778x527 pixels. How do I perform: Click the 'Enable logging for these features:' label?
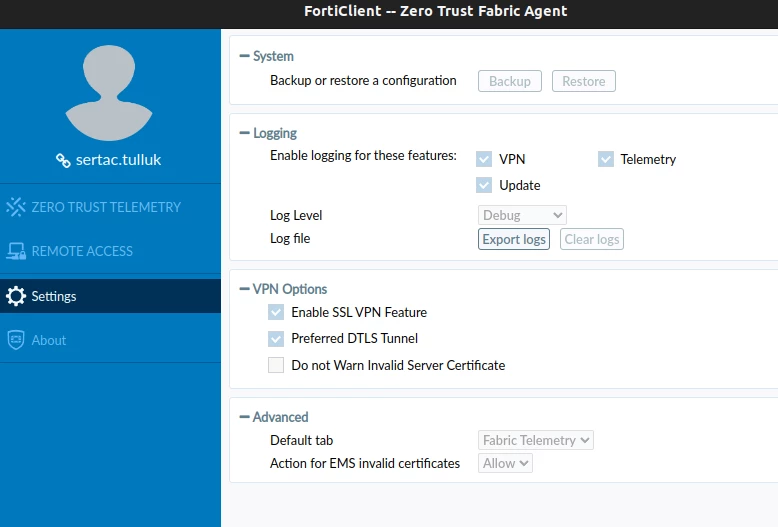[363, 155]
